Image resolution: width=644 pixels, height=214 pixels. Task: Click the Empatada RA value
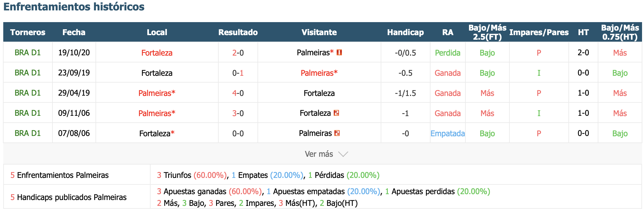click(x=447, y=133)
